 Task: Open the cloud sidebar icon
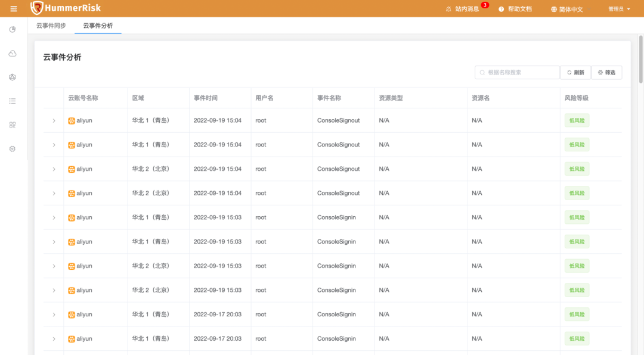[13, 54]
